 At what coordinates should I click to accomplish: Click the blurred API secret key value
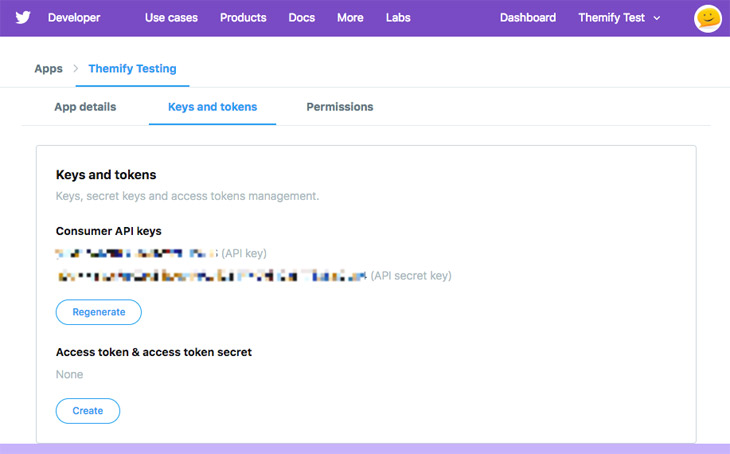click(x=212, y=276)
